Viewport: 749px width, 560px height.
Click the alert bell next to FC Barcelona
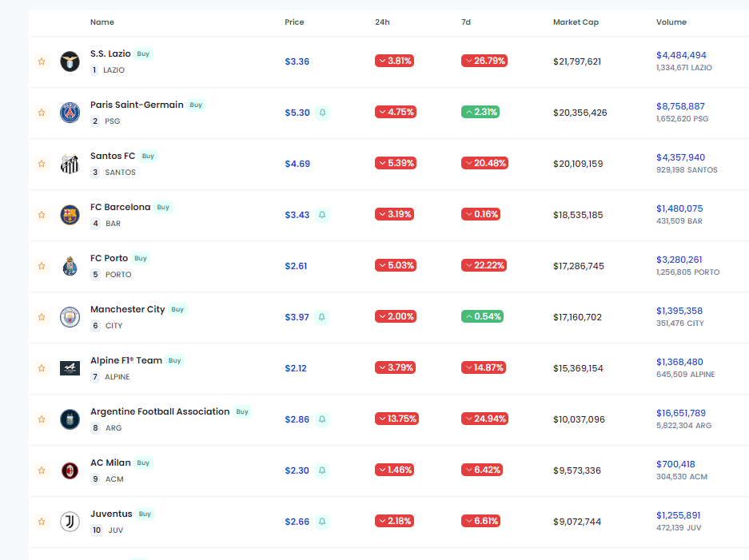point(322,215)
